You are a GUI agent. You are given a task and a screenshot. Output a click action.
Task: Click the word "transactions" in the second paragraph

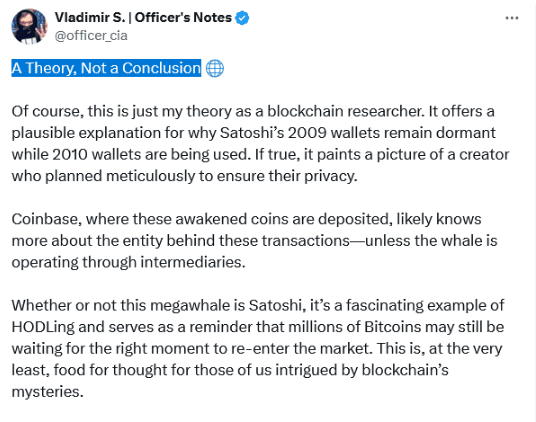306,241
